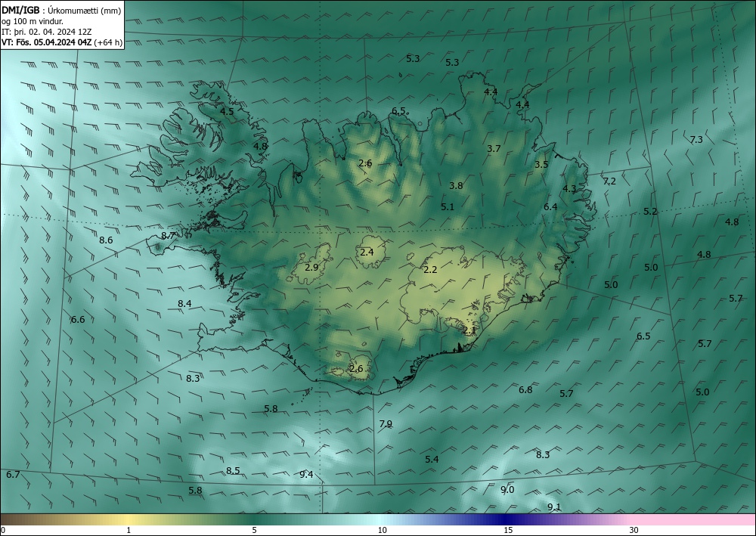Click the 5.4 value in the southern sea
Screen dimensions: 756x536
click(432, 459)
